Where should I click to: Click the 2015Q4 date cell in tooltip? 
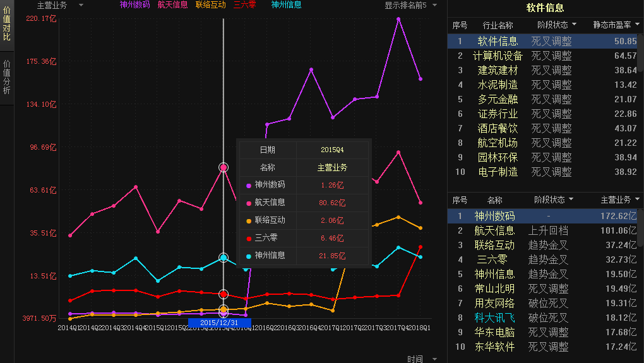332,150
